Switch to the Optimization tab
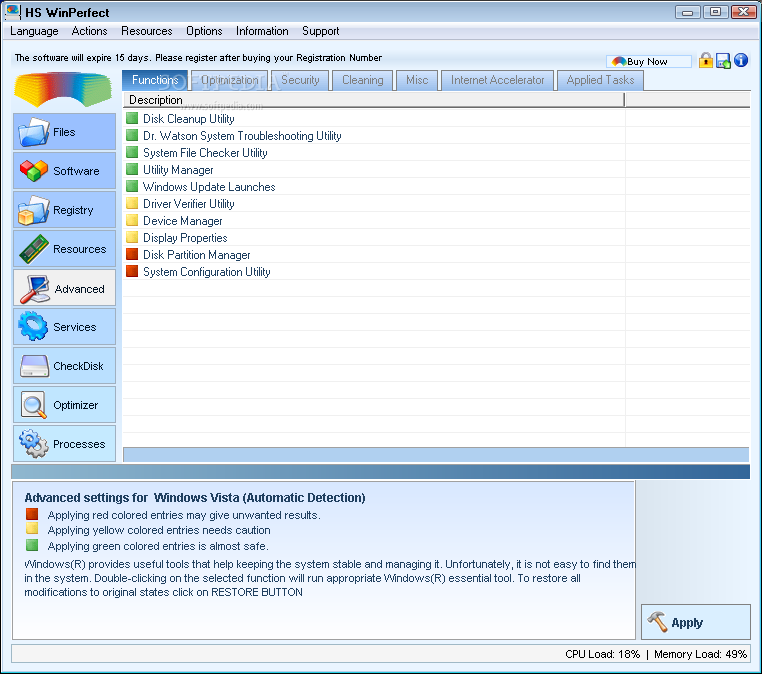Screen dimensions: 762x674 pos(230,80)
